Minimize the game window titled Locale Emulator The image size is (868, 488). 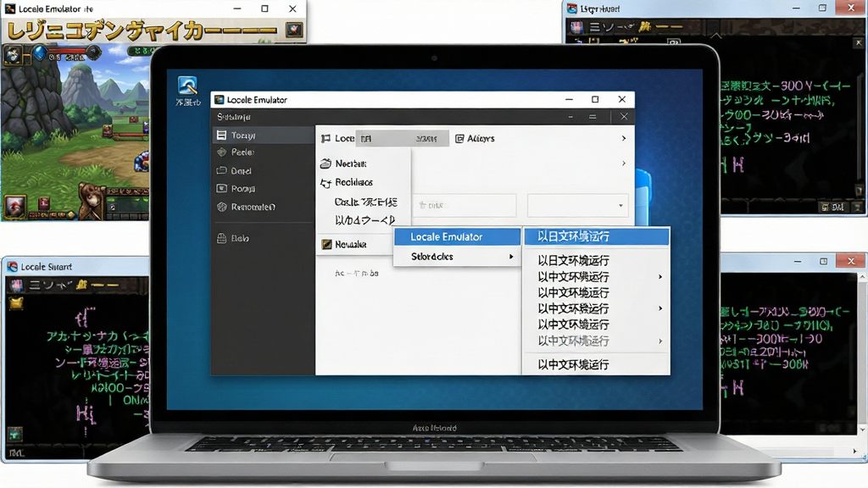point(237,8)
